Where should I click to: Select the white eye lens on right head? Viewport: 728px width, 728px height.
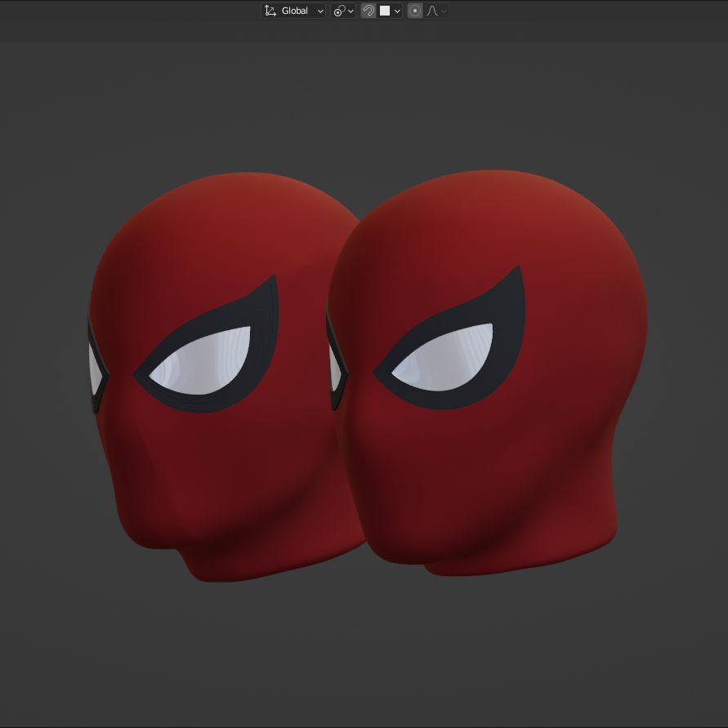[444, 359]
